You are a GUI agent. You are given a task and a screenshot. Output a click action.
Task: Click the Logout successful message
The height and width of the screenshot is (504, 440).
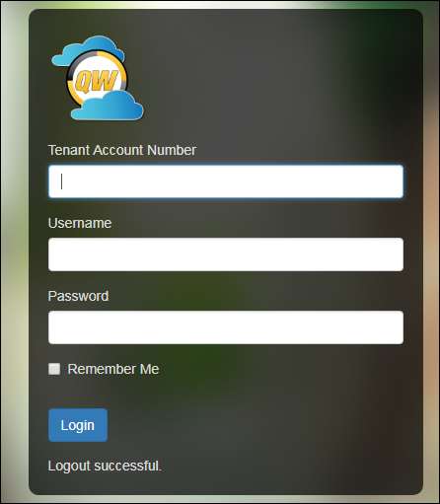click(x=105, y=466)
